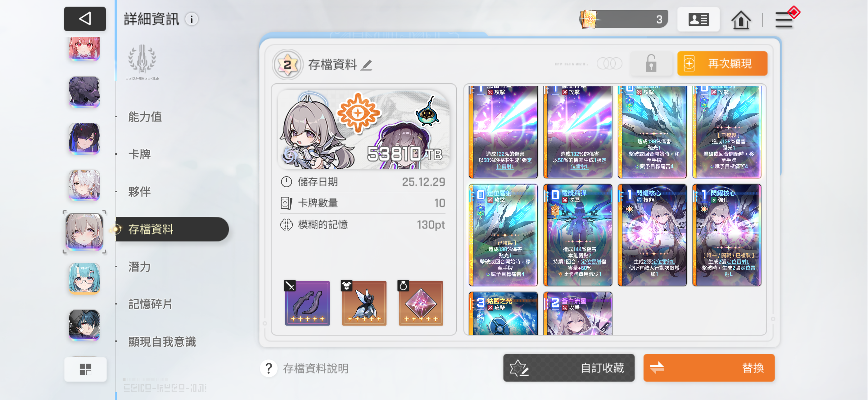Click the 再次顯現 orange button

(x=722, y=63)
